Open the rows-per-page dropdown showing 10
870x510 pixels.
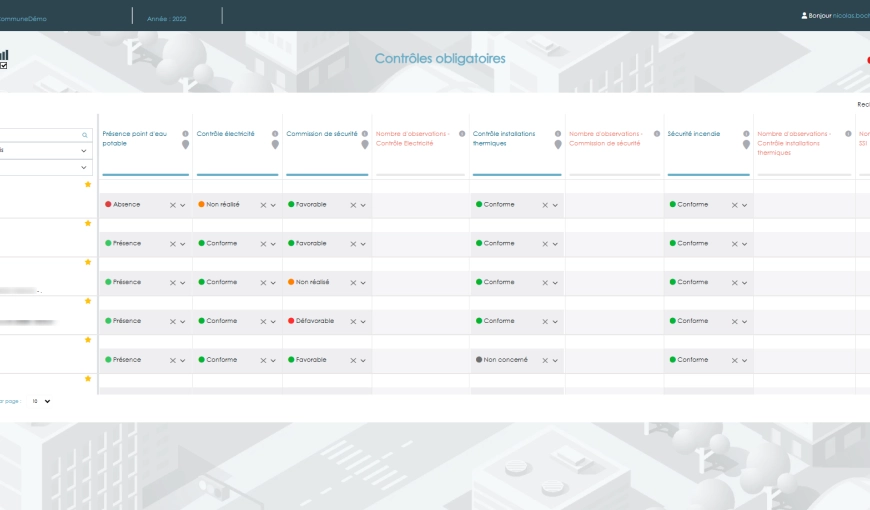coord(40,401)
